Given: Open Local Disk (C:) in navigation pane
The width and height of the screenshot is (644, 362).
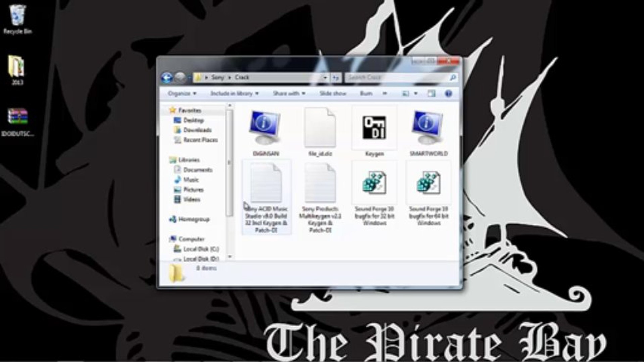Looking at the screenshot, I should [196, 249].
